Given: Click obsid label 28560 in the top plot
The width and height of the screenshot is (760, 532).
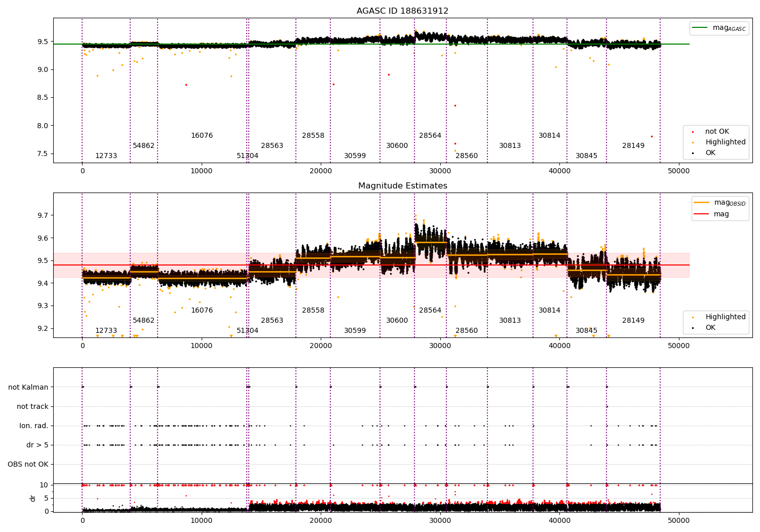Looking at the screenshot, I should 467,156.
